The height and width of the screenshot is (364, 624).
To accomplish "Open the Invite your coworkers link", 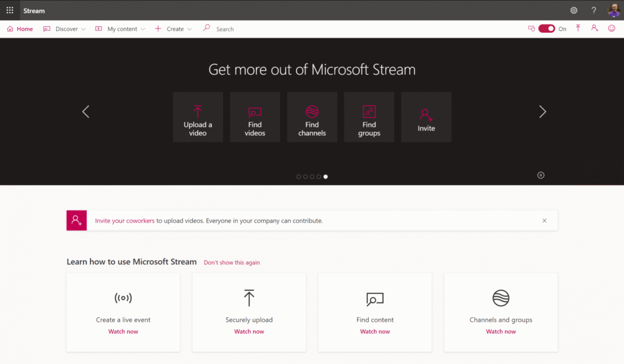I will click(124, 220).
